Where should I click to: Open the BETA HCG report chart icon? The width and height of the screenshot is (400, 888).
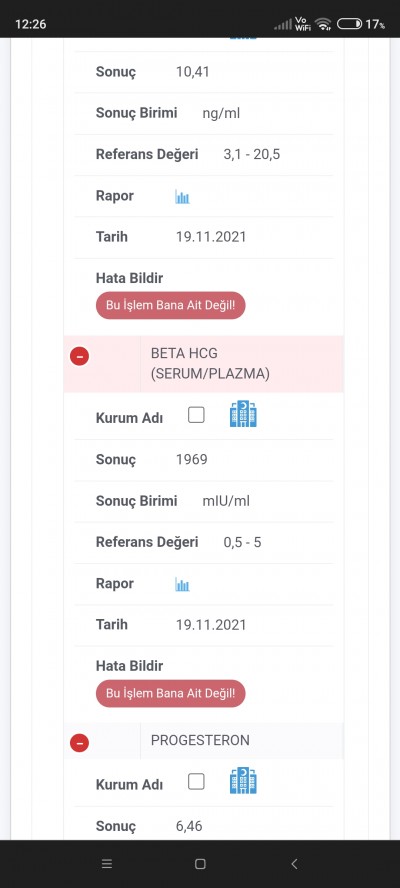click(182, 584)
